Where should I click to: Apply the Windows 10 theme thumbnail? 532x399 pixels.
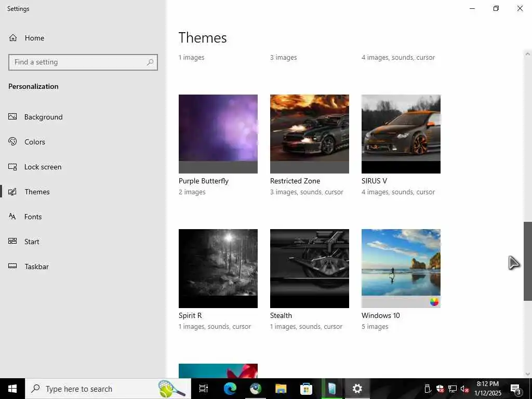click(401, 269)
